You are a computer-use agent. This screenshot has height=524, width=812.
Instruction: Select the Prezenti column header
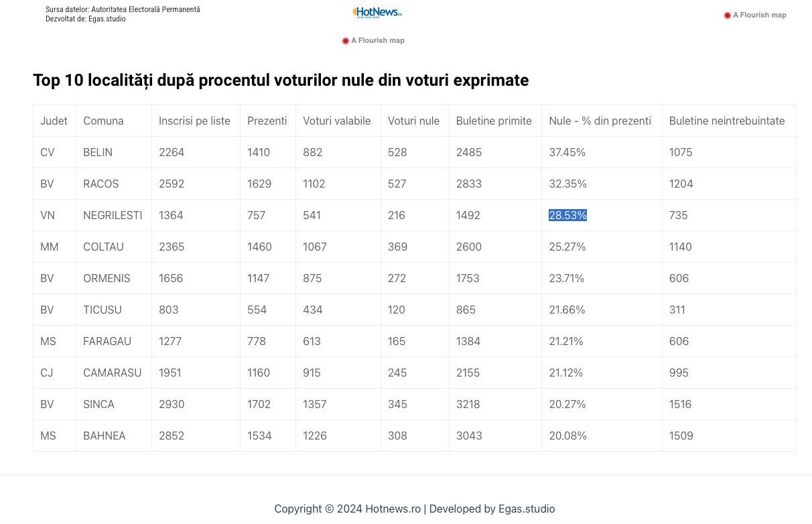tap(267, 121)
